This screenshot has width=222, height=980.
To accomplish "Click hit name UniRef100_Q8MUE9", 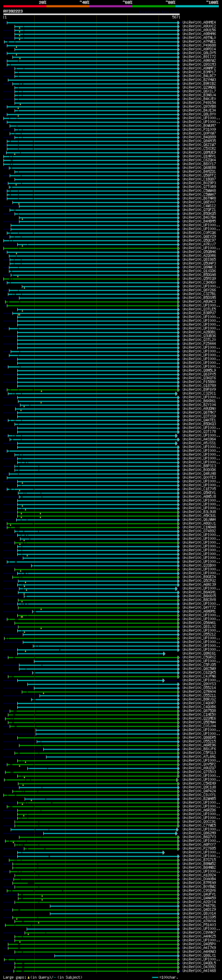I will 199,152.
